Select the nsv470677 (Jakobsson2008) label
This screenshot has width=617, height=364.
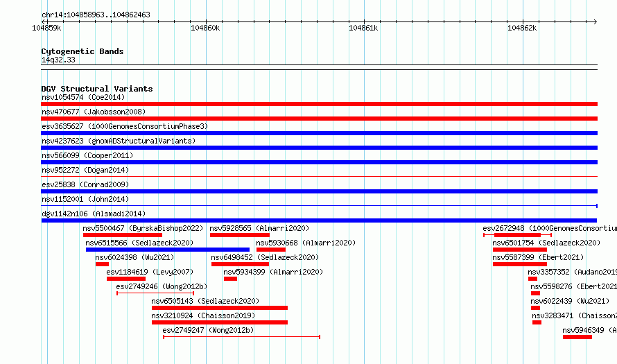(x=94, y=112)
